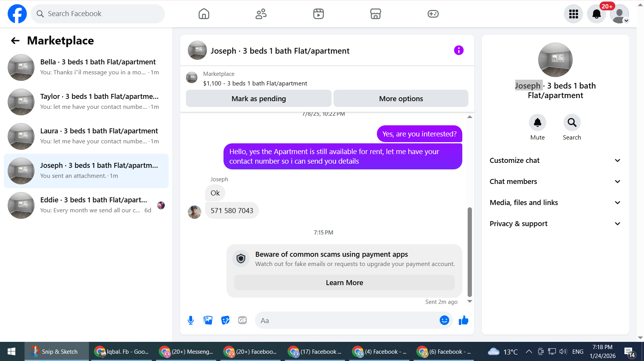This screenshot has height=361, width=644.
Task: Switch to (20+) Messenger Chrome window
Action: coord(186,351)
